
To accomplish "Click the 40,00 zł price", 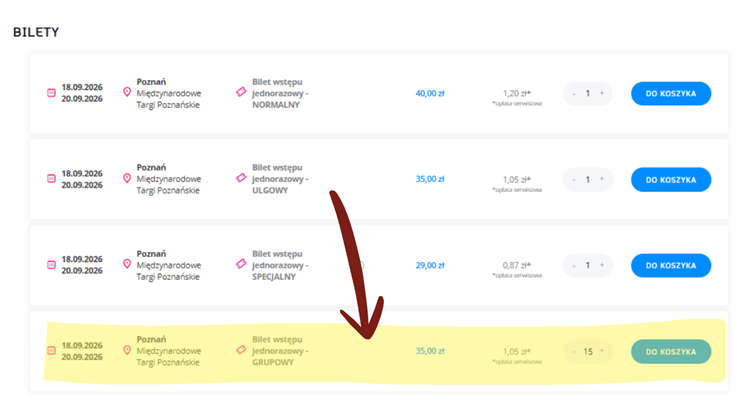I will click(429, 94).
